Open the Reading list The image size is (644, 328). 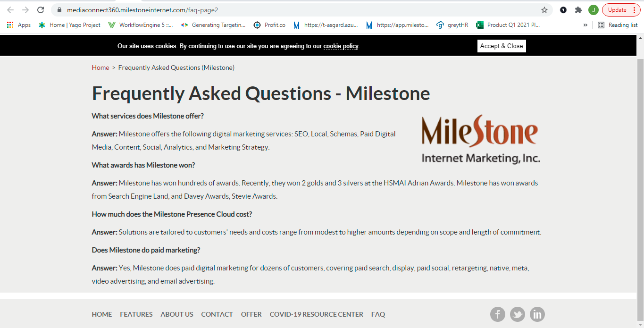[618, 25]
